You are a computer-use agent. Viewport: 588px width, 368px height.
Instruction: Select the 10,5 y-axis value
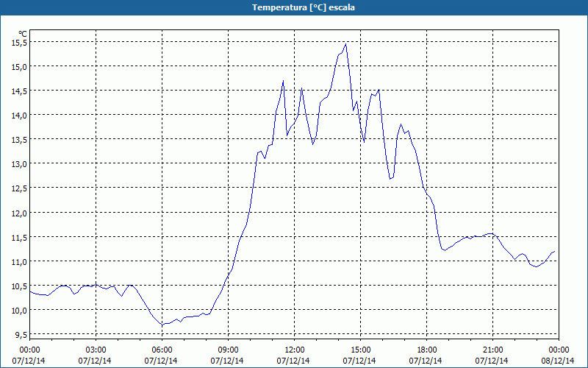20,287
